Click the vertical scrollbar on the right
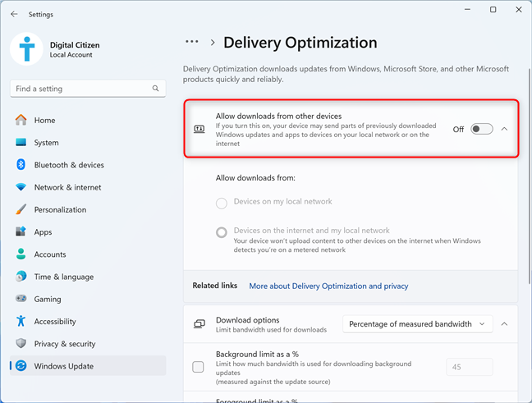 530,176
